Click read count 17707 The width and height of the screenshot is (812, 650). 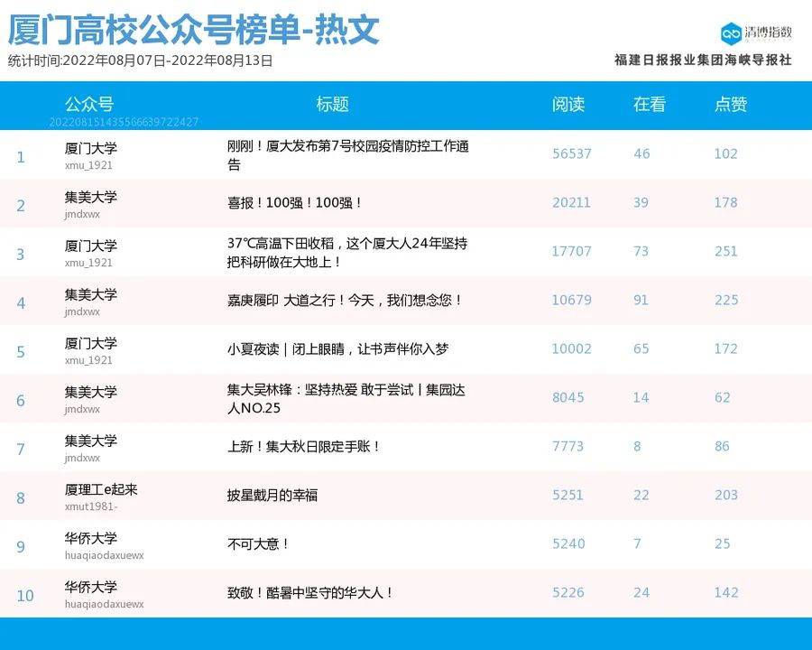click(x=572, y=251)
